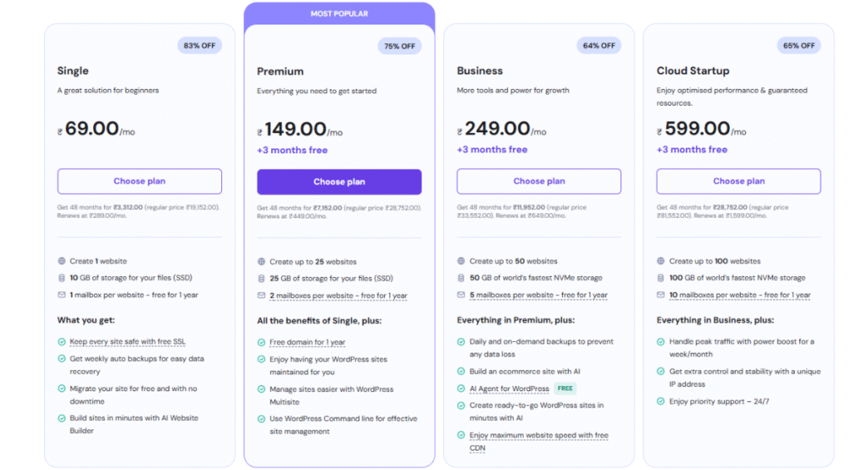
Task: Click storage icon beside 100 GB NVMe storage
Action: click(x=661, y=278)
